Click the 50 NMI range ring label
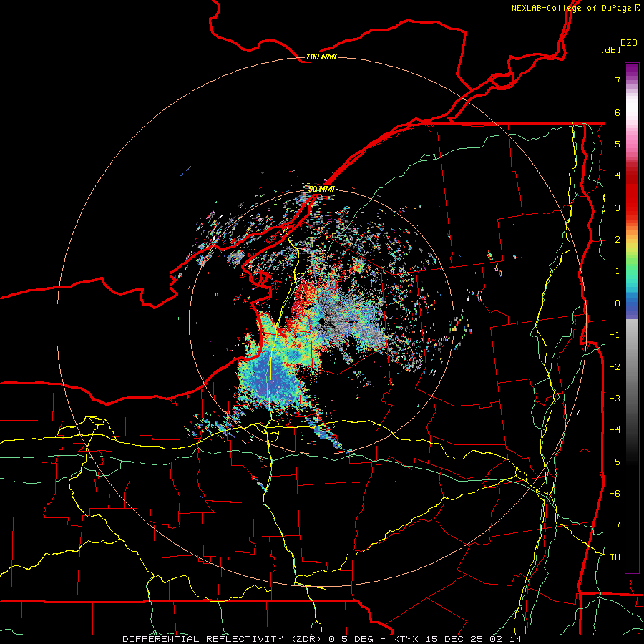This screenshot has width=644, height=644. coord(321,190)
